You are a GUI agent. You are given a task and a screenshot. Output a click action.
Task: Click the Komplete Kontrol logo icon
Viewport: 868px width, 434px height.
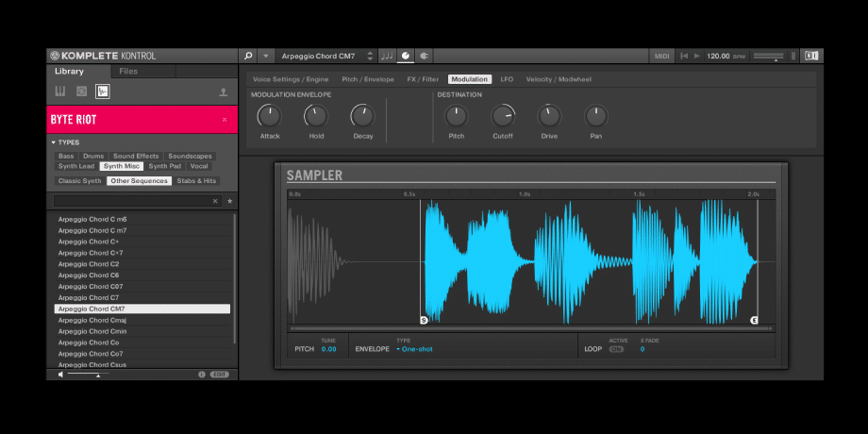55,56
